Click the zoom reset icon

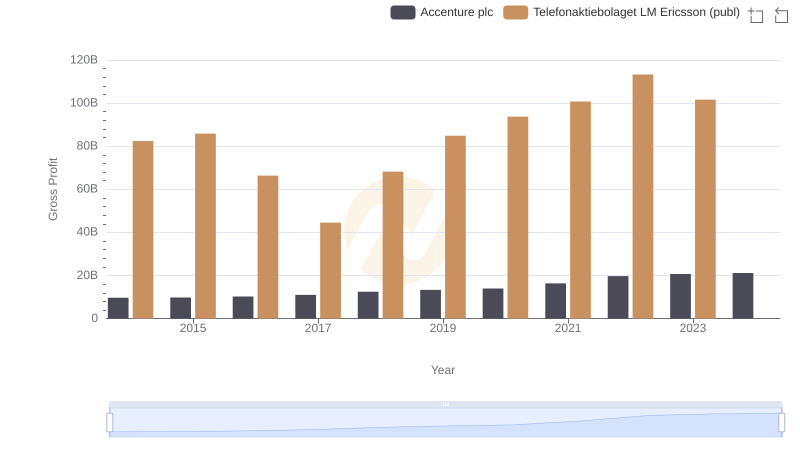[781, 15]
